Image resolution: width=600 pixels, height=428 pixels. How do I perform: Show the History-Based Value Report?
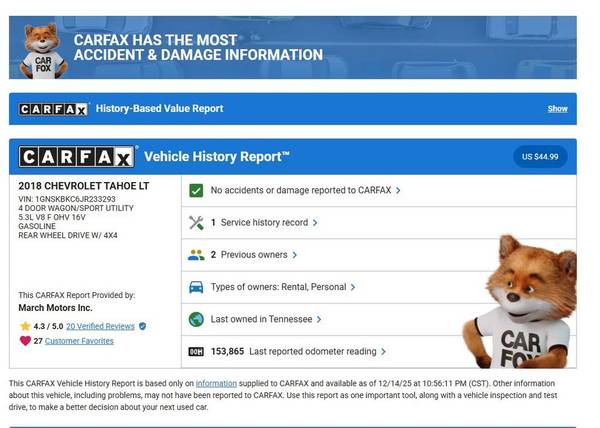tap(557, 109)
